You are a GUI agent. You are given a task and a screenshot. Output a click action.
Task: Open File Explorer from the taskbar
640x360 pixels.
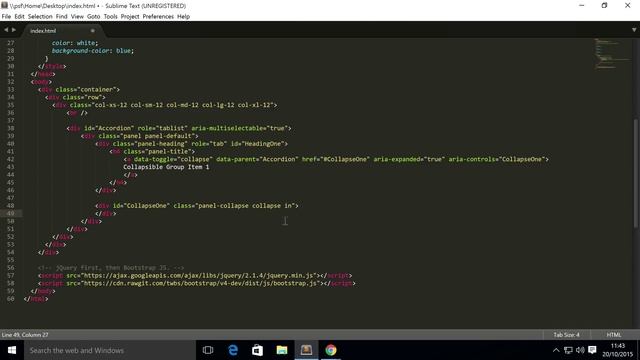[282, 350]
